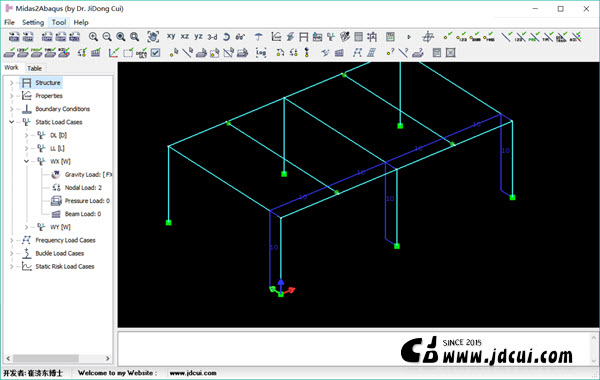Switch to the Table tab

34,68
